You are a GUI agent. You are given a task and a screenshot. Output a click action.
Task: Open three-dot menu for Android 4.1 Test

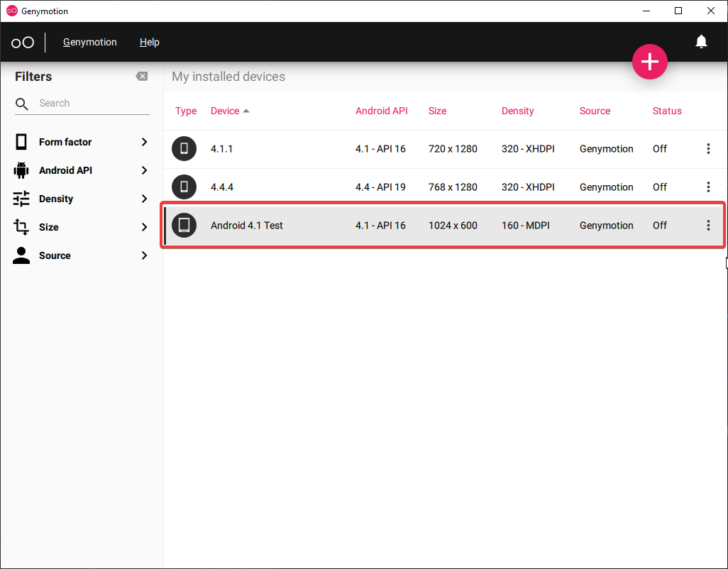point(708,225)
